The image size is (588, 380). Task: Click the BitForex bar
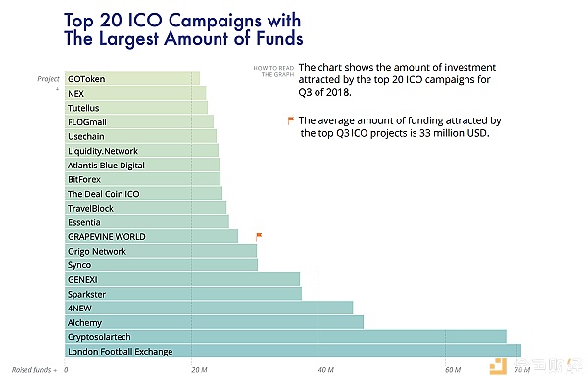point(142,179)
